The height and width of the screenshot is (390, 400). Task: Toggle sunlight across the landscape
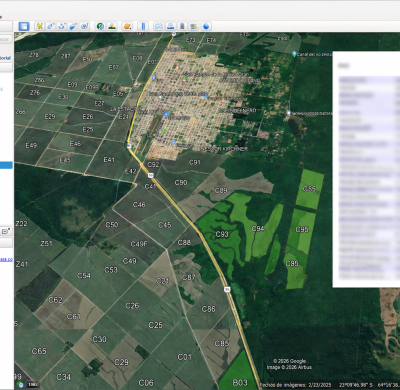click(x=112, y=26)
